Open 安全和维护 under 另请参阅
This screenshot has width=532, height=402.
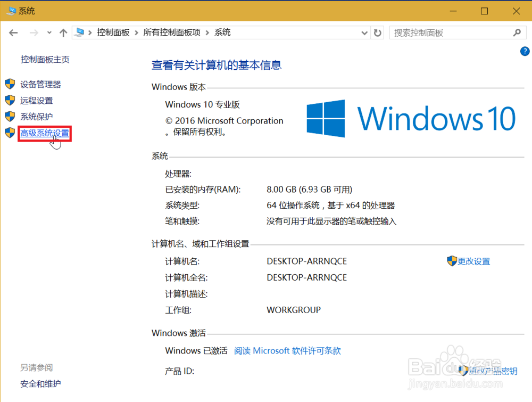pyautogui.click(x=40, y=384)
